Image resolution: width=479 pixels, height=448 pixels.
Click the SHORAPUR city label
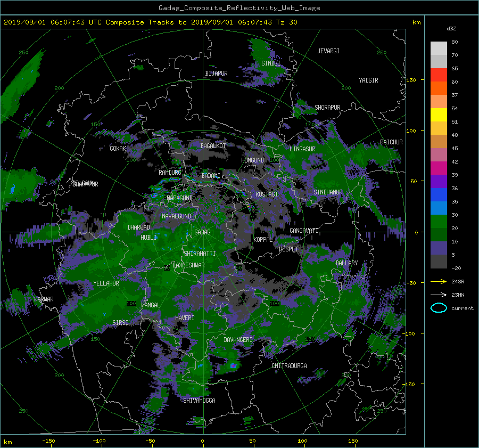(x=327, y=108)
